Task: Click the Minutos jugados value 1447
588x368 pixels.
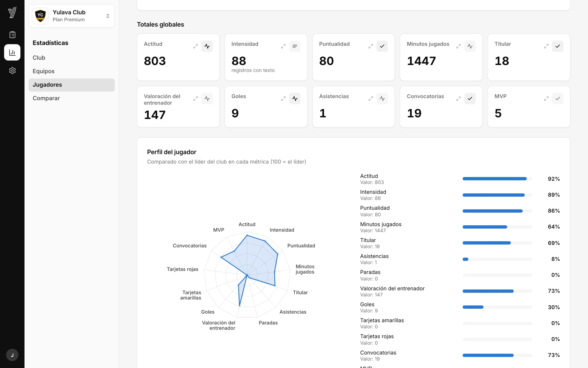Action: (x=421, y=61)
